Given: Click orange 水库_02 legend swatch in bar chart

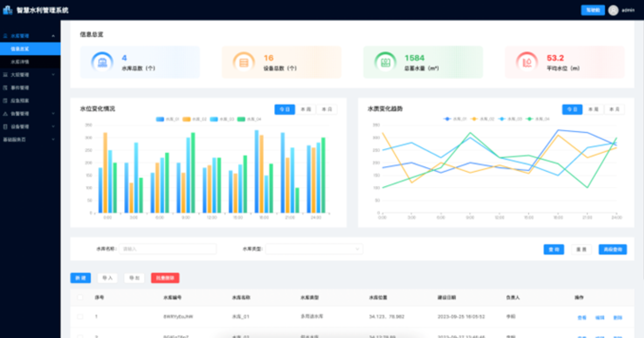Looking at the screenshot, I should [187, 119].
